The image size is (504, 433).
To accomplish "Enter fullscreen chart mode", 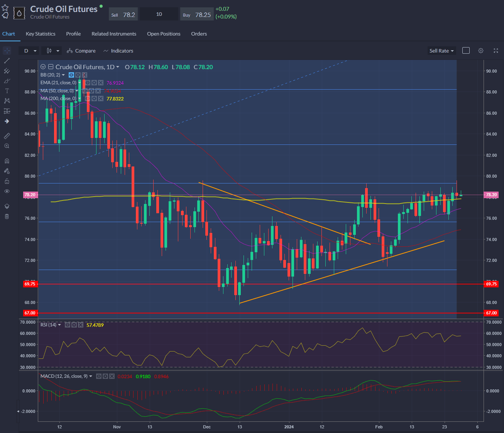I will coord(496,51).
